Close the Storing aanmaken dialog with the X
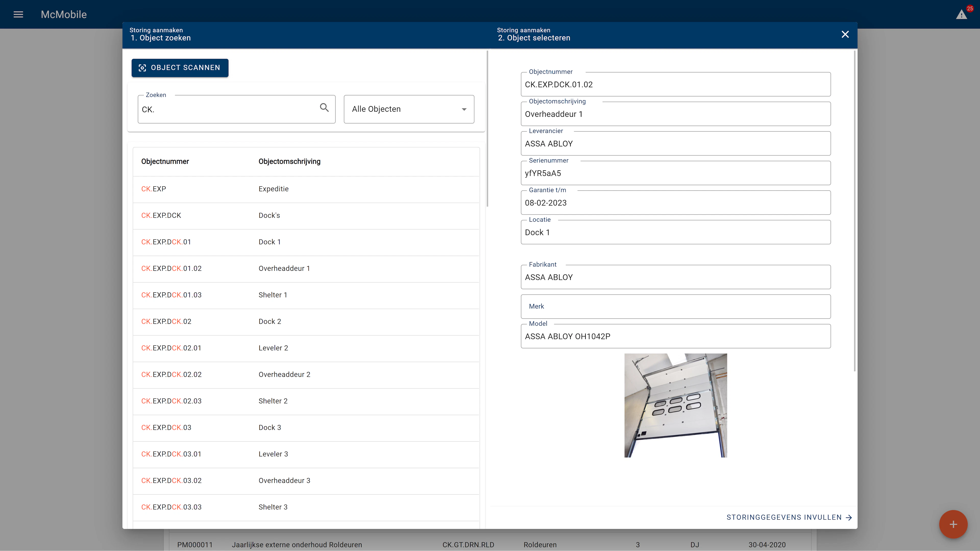 [845, 34]
